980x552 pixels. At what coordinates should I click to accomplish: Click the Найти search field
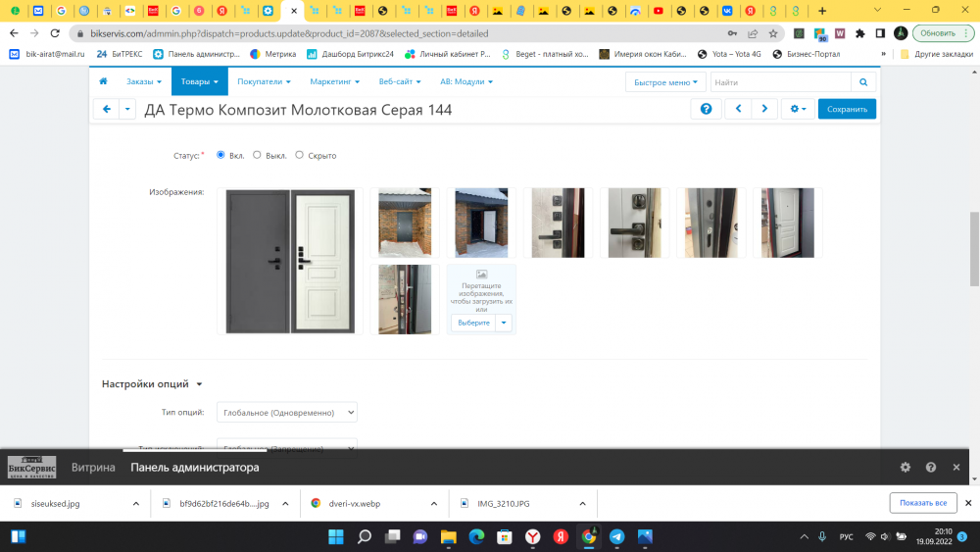point(780,82)
